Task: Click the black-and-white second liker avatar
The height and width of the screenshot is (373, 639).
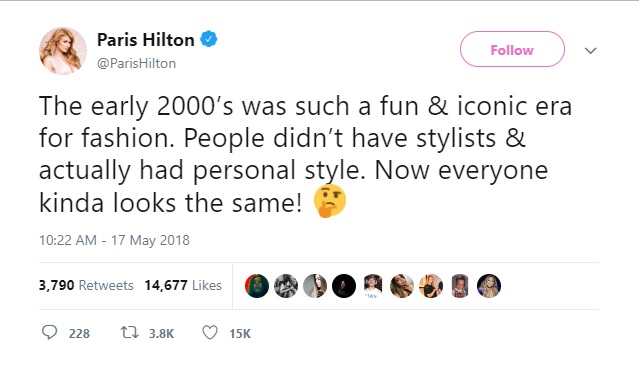Action: [x=286, y=286]
